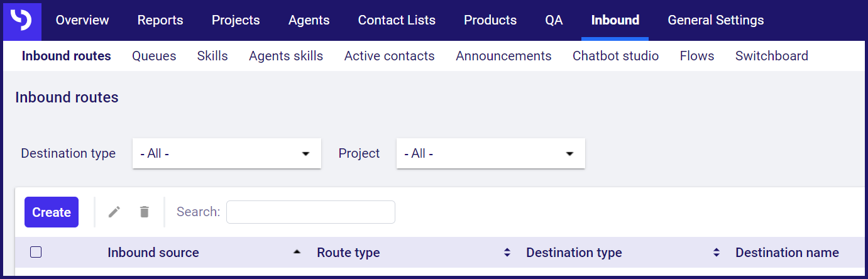Open the Flows tab
The image size is (868, 279).
coord(697,56)
